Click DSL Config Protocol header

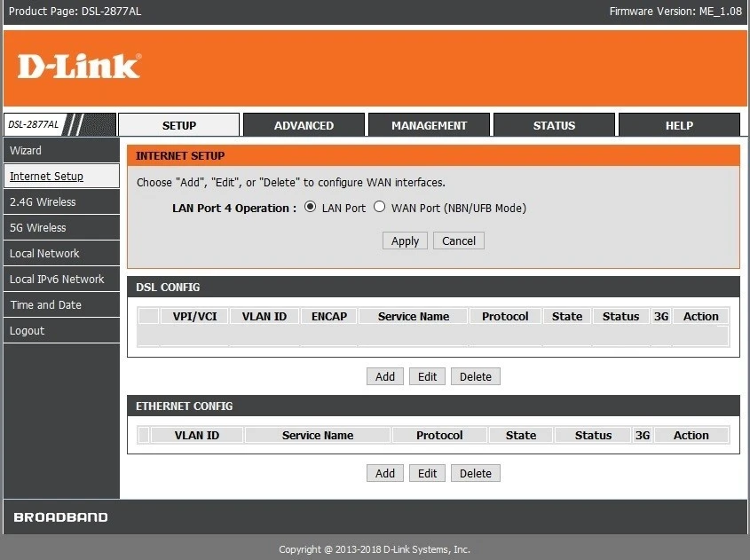point(505,317)
